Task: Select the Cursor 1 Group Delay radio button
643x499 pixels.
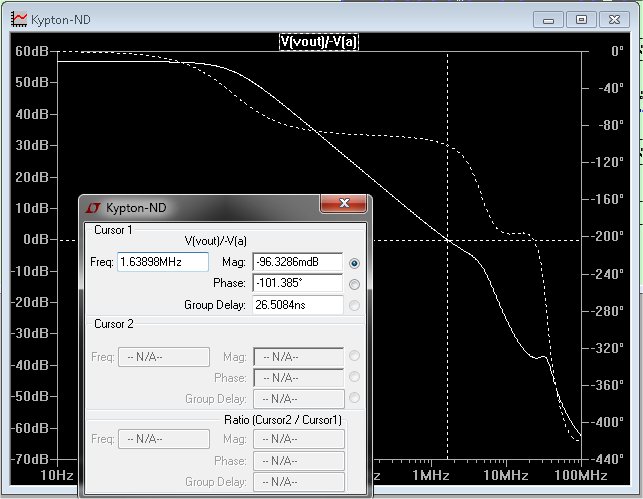Action: pyautogui.click(x=354, y=305)
